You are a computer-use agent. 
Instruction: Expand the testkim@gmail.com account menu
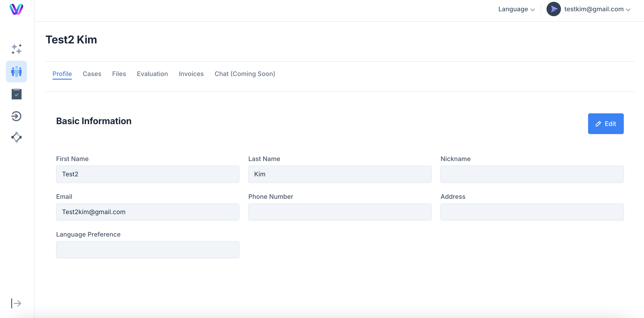(x=597, y=9)
